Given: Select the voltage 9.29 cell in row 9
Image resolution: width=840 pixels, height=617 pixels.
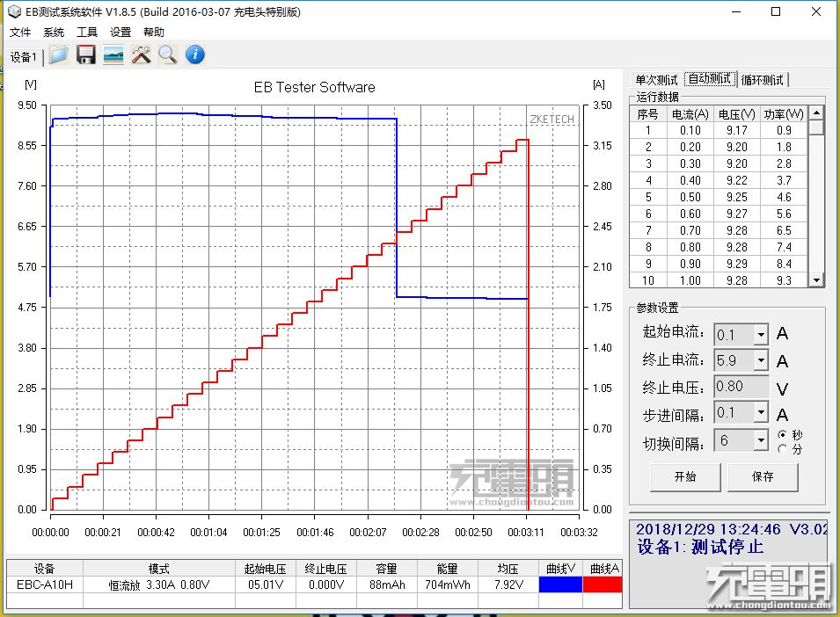Looking at the screenshot, I should click(736, 264).
